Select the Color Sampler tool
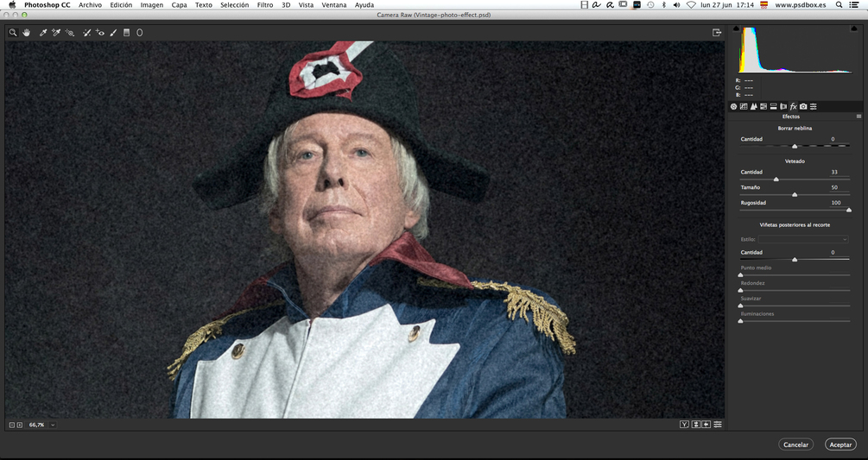Viewport: 868px width, 460px height. (56, 33)
